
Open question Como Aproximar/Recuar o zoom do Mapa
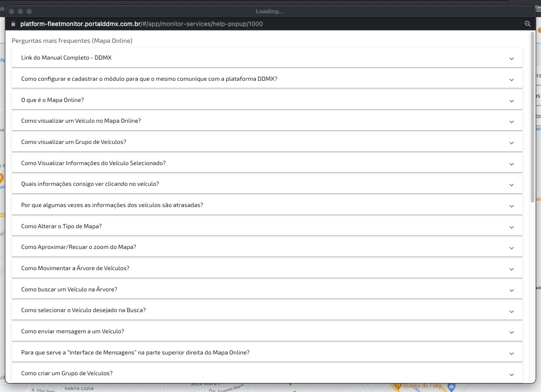pyautogui.click(x=267, y=247)
